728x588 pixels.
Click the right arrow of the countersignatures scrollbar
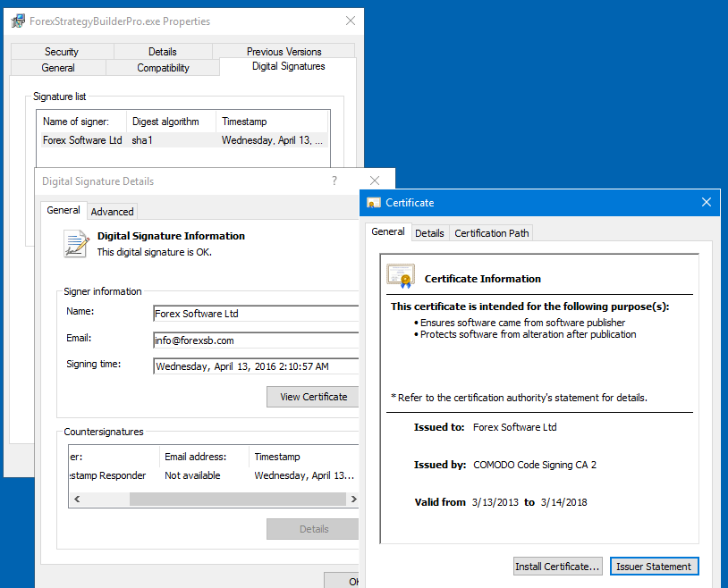point(351,500)
